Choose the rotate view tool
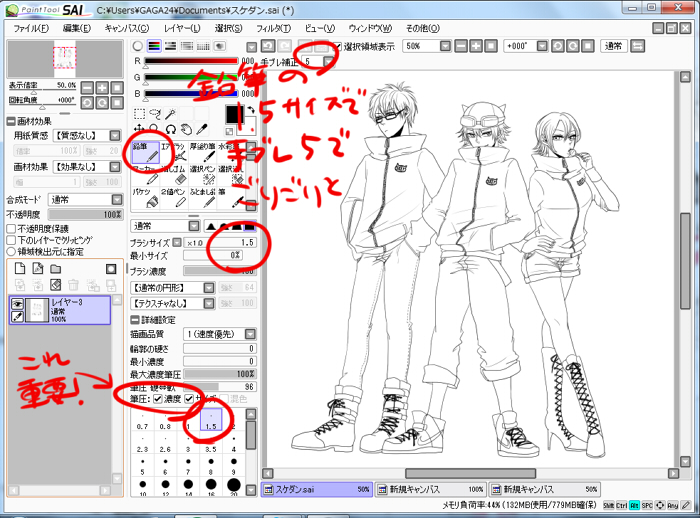Viewport: 700px width, 518px height. point(171,130)
